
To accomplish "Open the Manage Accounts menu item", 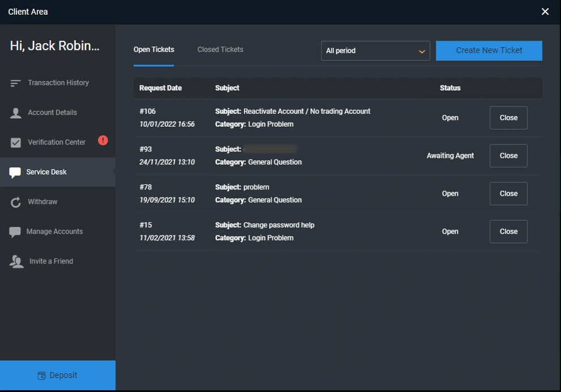I will click(x=58, y=231).
